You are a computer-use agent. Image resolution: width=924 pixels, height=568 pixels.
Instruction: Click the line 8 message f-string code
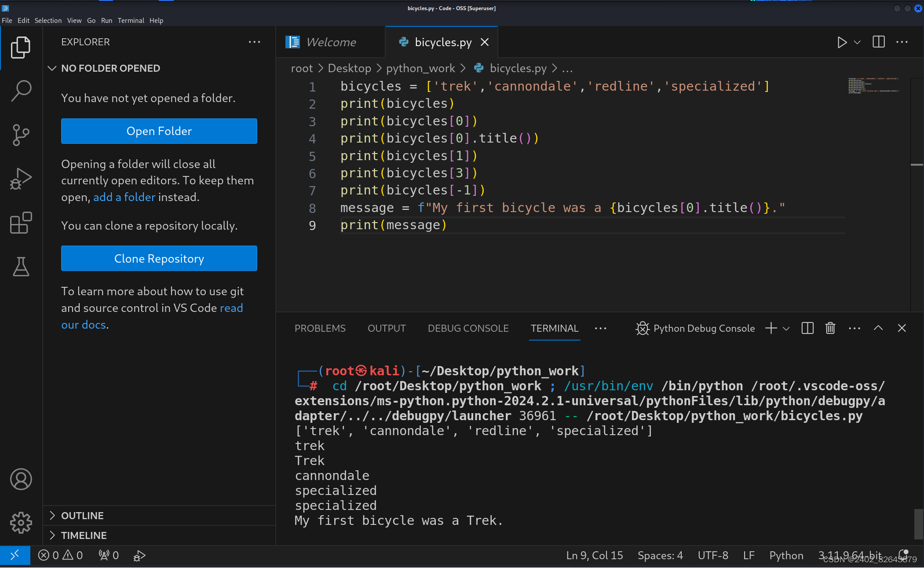[x=562, y=208]
